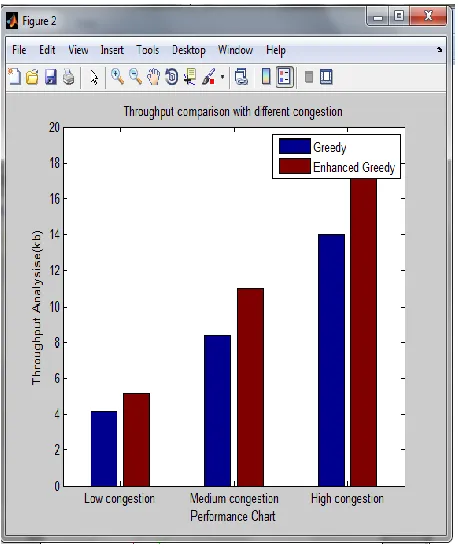Open the Desktop menu

189,50
